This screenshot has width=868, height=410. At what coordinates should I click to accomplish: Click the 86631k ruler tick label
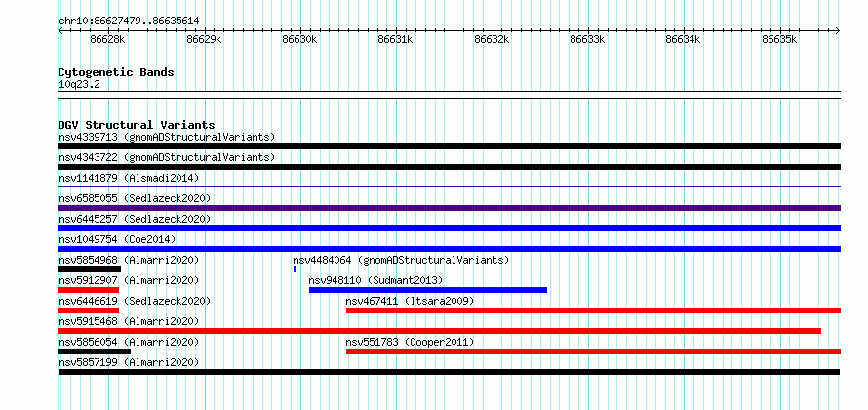395,40
